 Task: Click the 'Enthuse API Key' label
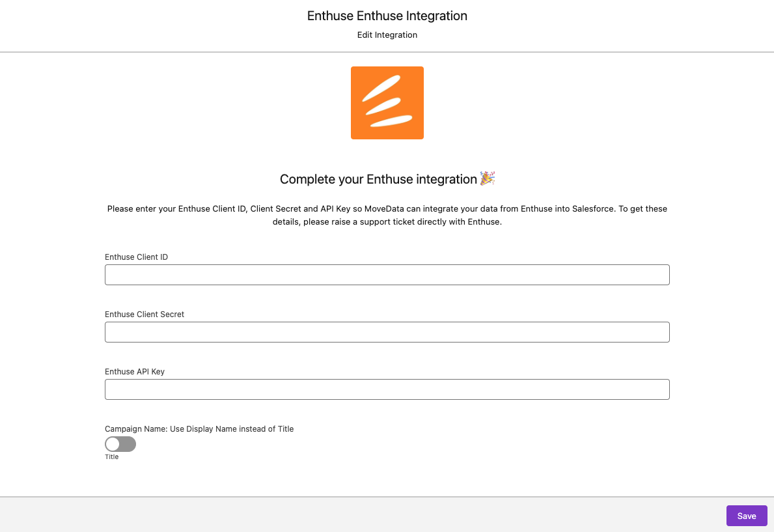135,372
